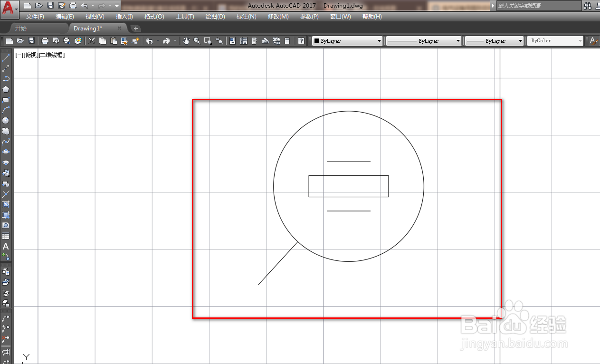
Task: Select the Hatch tool
Action: tap(6, 204)
